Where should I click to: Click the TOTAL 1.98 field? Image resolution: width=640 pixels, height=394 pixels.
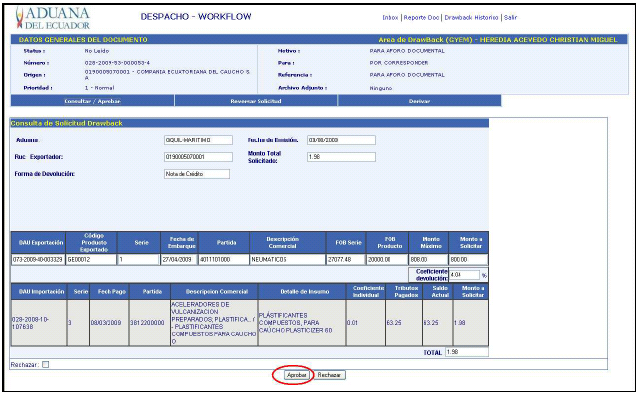(x=467, y=352)
